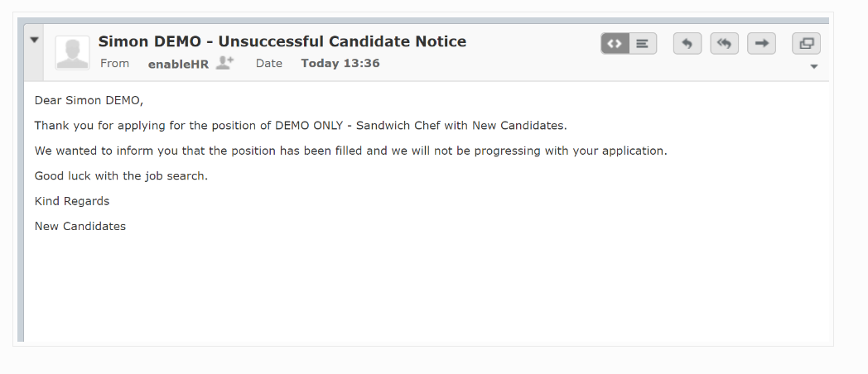Forward the Unsuccessful Candidate Notice email
Viewport: 868px width, 374px height.
coord(761,44)
